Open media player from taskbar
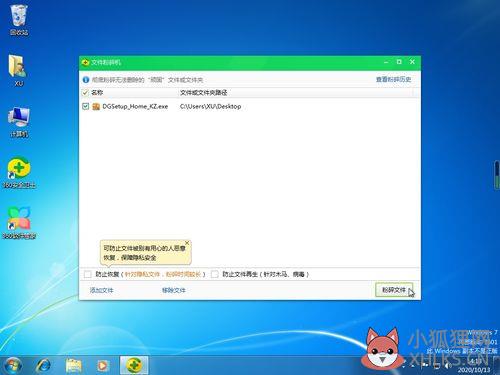The height and width of the screenshot is (375, 500). 103,366
